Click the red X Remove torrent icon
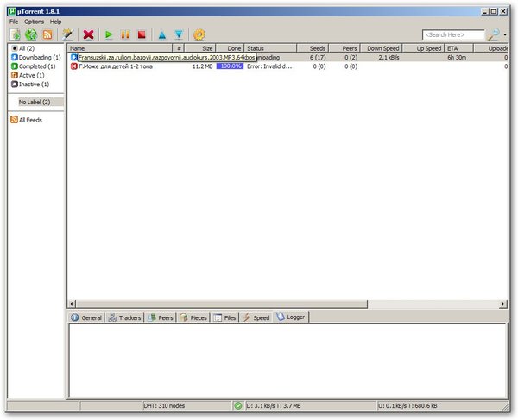 pos(89,34)
